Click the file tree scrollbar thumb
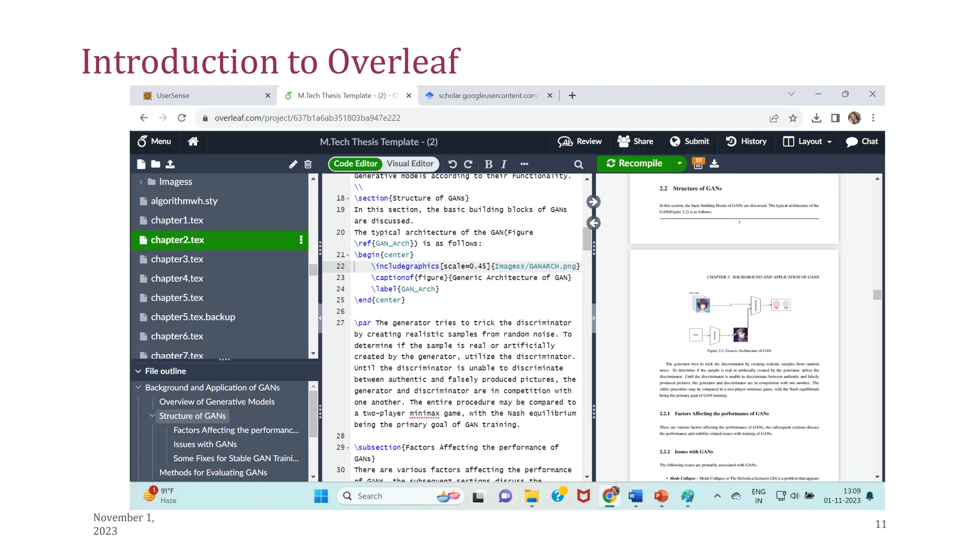The image size is (980, 551). coord(313,270)
